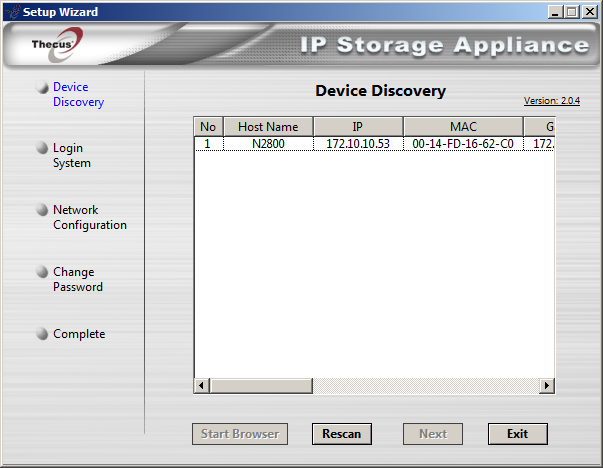Click the Device Discovery step bullet icon
The width and height of the screenshot is (603, 468).
click(42, 88)
